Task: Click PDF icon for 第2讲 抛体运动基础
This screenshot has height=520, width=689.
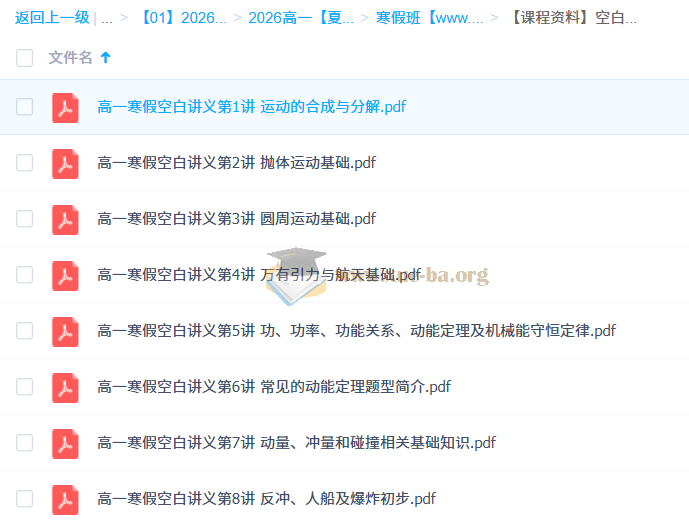Action: 65,163
